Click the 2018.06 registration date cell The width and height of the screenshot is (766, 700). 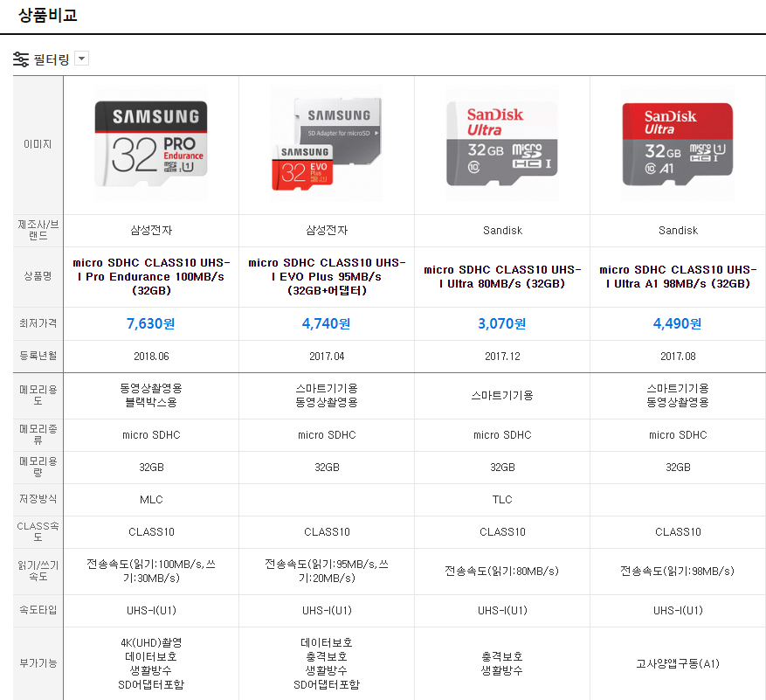pos(151,357)
